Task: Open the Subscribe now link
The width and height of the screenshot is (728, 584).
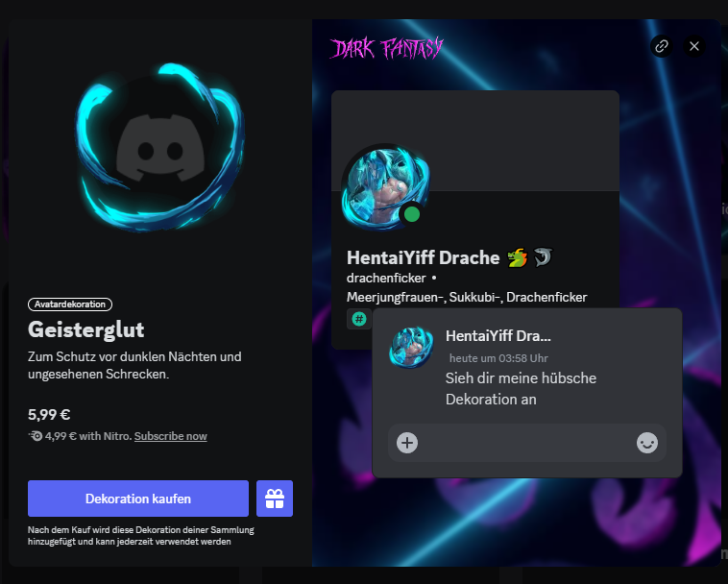Action: [x=170, y=436]
